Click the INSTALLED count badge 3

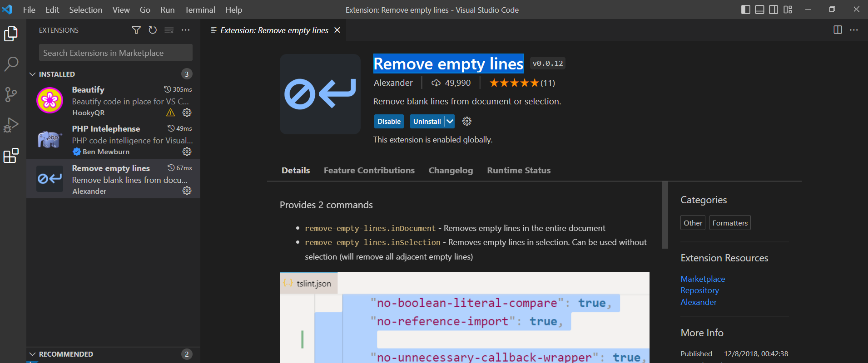pos(187,74)
